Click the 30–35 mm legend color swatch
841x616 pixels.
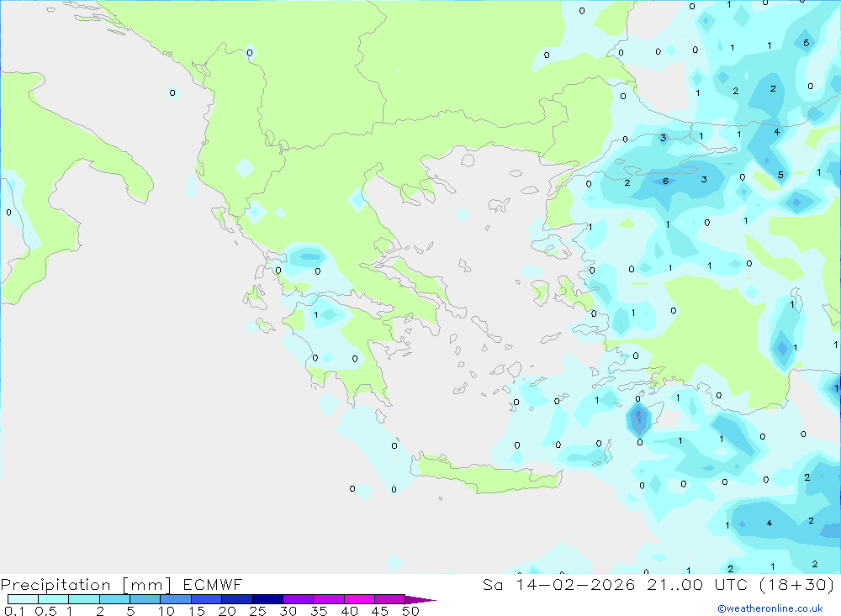click(298, 599)
